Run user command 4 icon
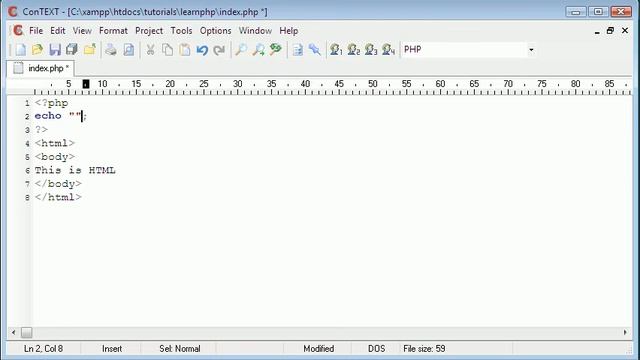The height and width of the screenshot is (360, 640). pos(389,50)
